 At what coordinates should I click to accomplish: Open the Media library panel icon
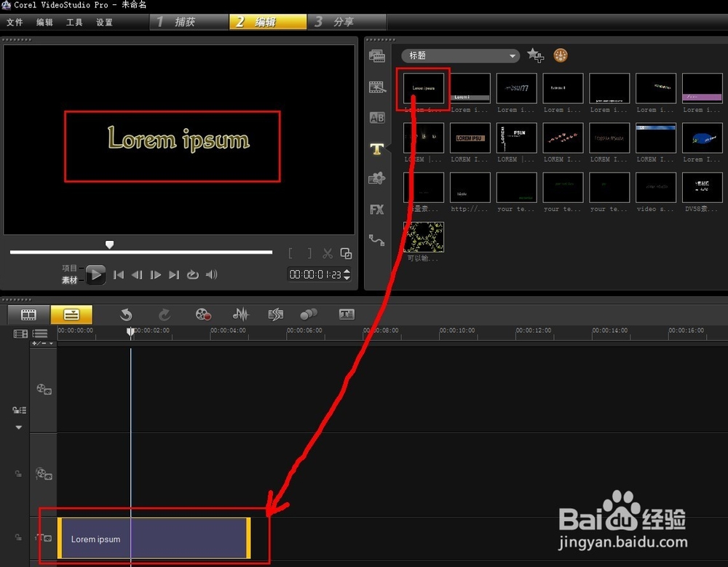(376, 56)
